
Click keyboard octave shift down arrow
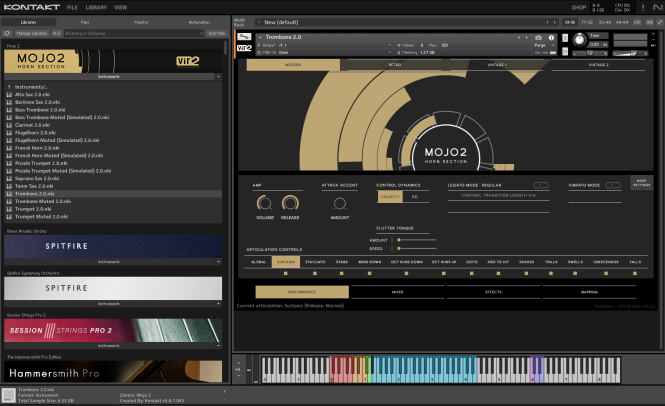pyautogui.click(x=239, y=376)
